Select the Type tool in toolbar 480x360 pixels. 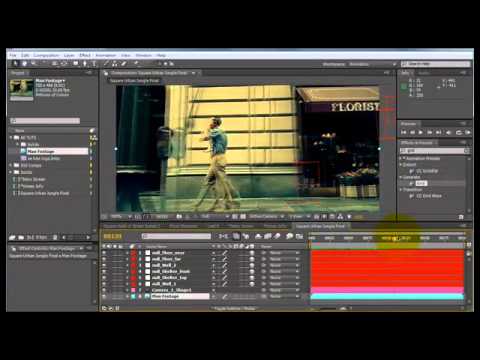(94, 63)
